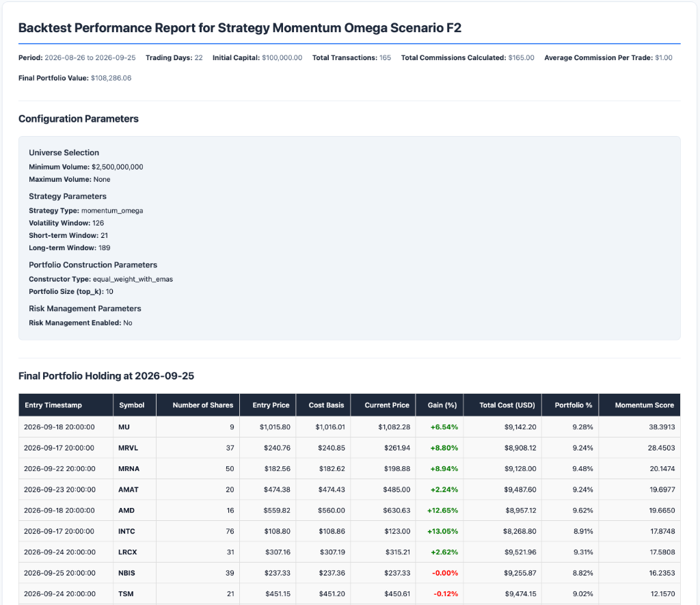Screen dimensions: 700x605
Task: Click Portfolio Size (top_k) 10 line
Action: pos(71,291)
